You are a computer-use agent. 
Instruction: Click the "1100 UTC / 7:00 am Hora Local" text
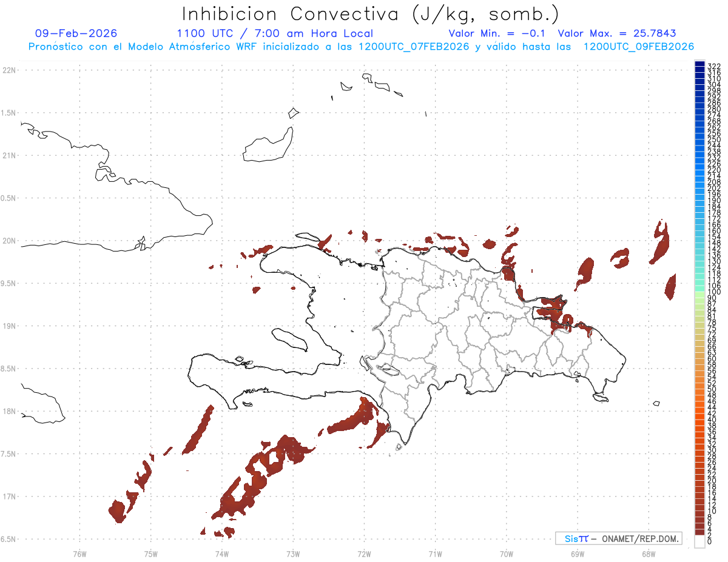tap(275, 33)
